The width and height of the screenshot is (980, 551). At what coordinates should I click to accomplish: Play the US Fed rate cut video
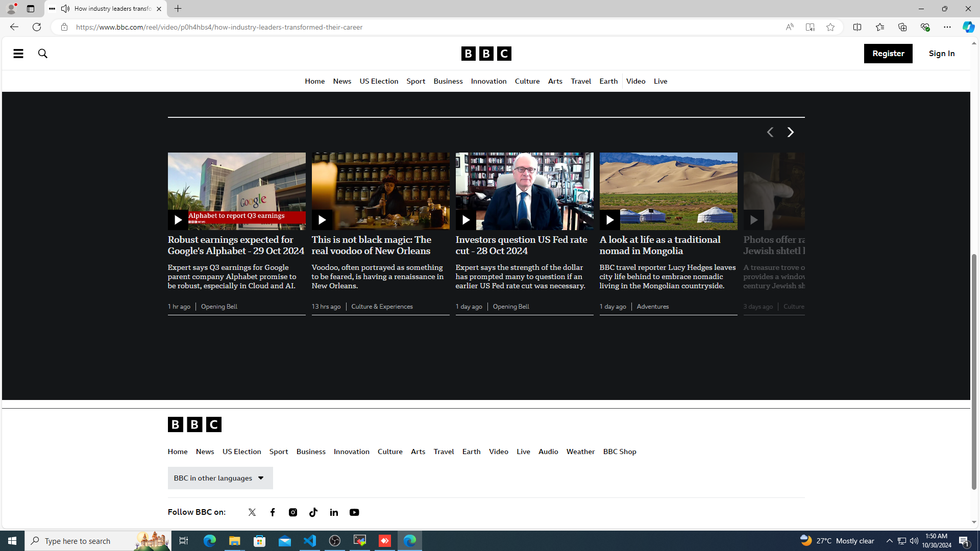[x=465, y=220]
